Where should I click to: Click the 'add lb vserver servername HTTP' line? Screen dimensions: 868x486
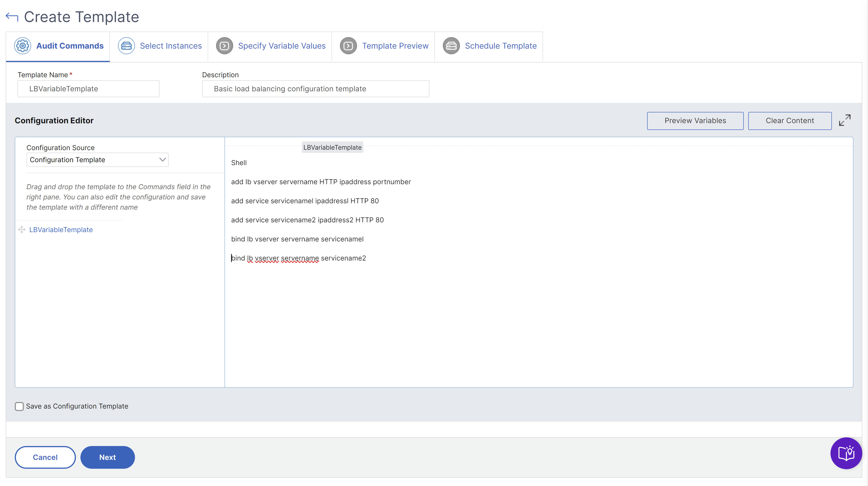321,182
